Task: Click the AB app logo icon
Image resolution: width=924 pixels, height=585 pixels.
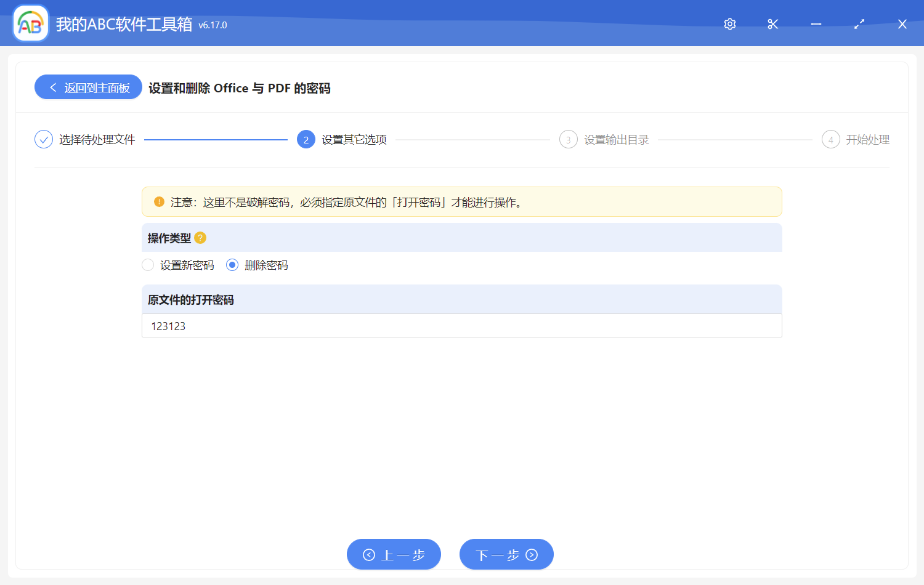Action: coord(30,23)
